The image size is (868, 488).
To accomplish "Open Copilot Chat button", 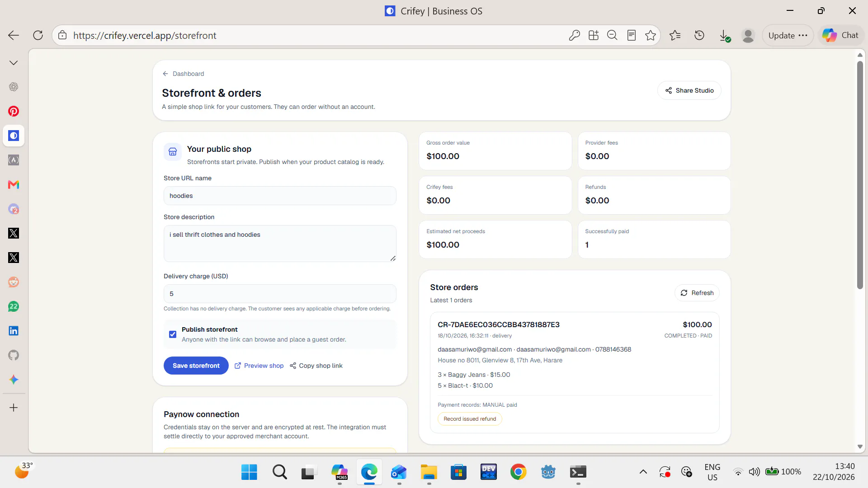I will (840, 35).
